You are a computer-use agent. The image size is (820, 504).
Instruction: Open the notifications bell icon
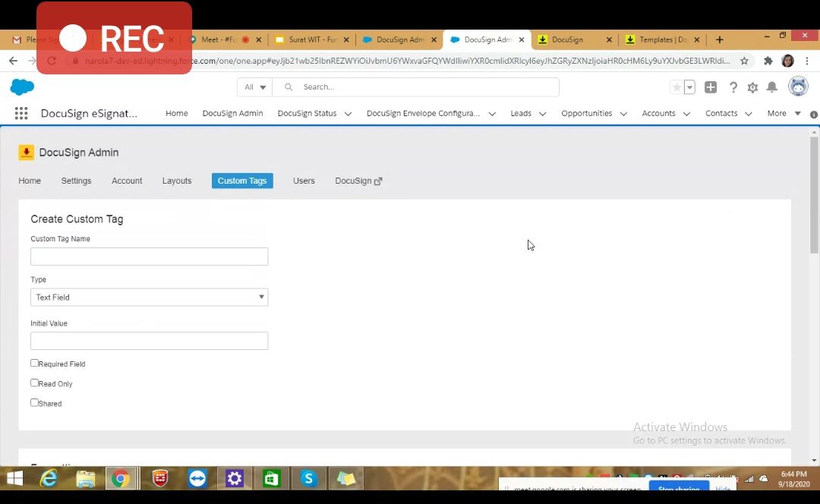coord(772,87)
